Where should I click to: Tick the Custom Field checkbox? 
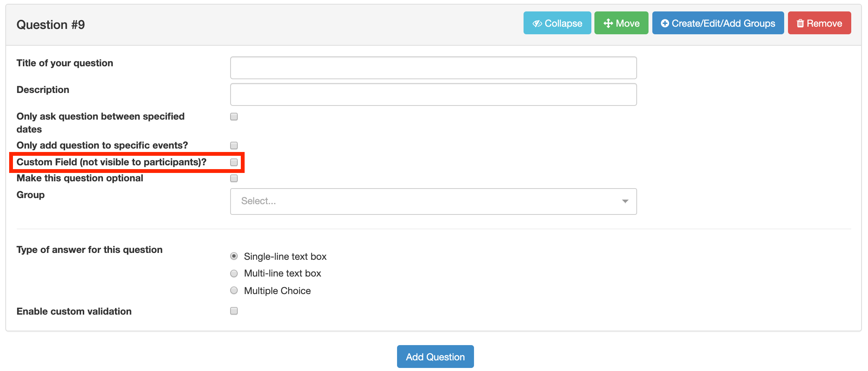tap(234, 162)
